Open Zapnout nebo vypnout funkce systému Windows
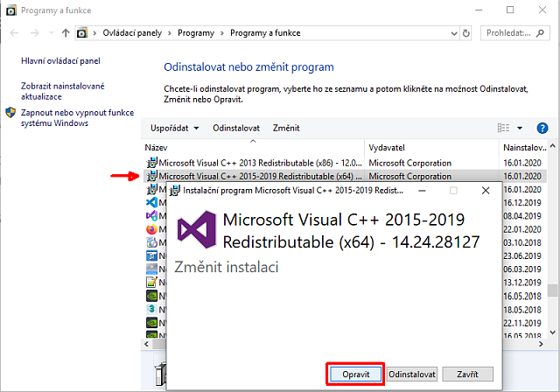 pyautogui.click(x=77, y=118)
